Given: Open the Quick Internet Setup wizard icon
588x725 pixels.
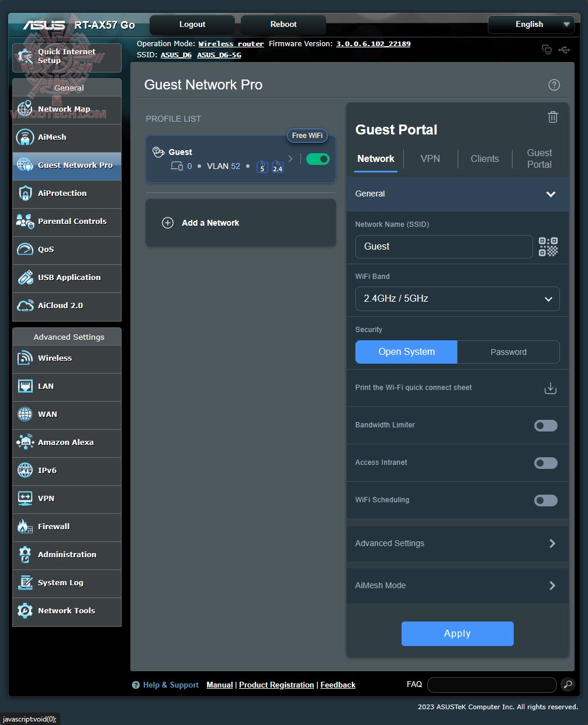Looking at the screenshot, I should (x=25, y=57).
